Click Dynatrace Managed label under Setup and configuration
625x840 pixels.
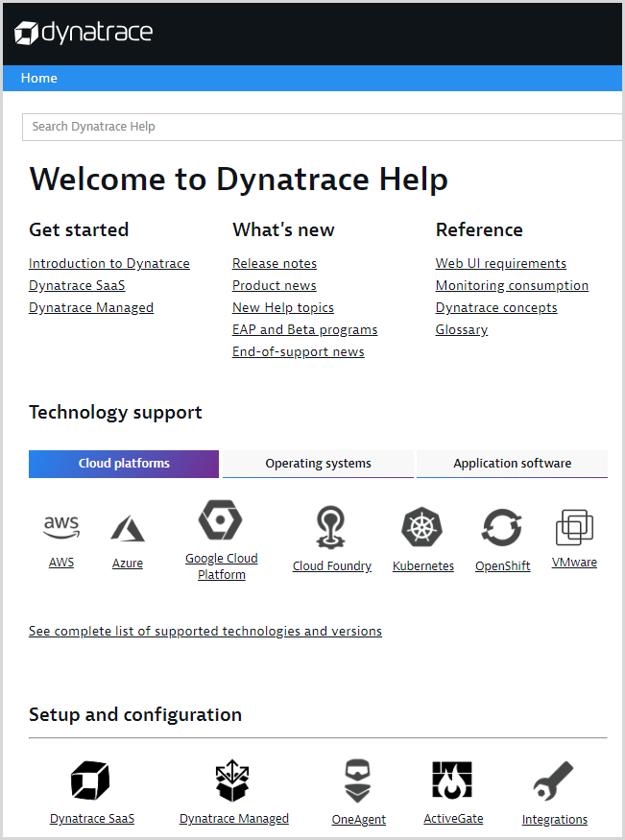(x=234, y=819)
